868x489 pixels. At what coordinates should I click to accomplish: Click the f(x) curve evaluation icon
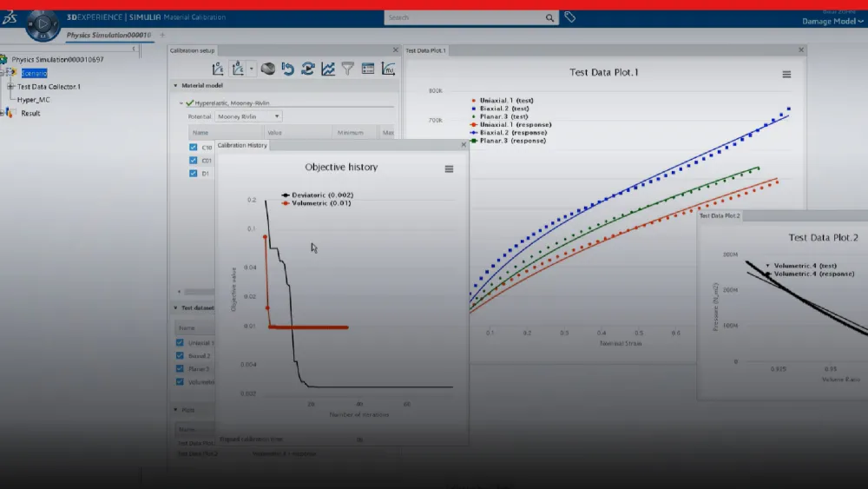pos(389,69)
